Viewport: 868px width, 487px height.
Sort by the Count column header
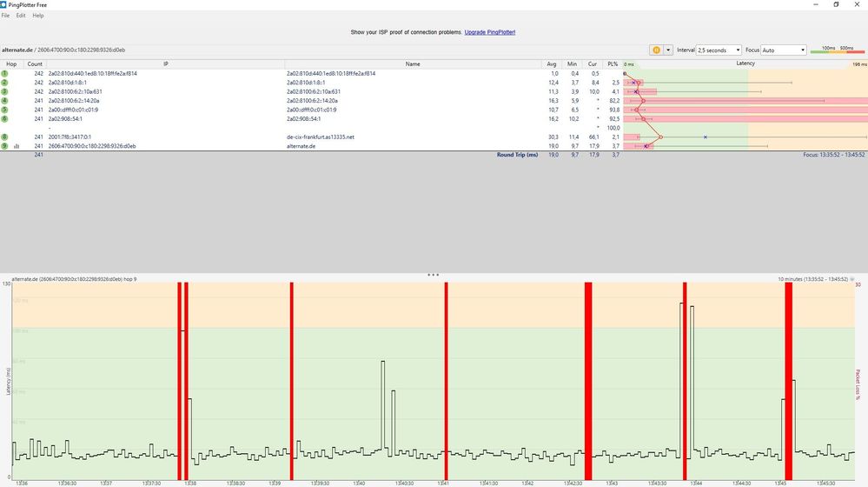(35, 64)
